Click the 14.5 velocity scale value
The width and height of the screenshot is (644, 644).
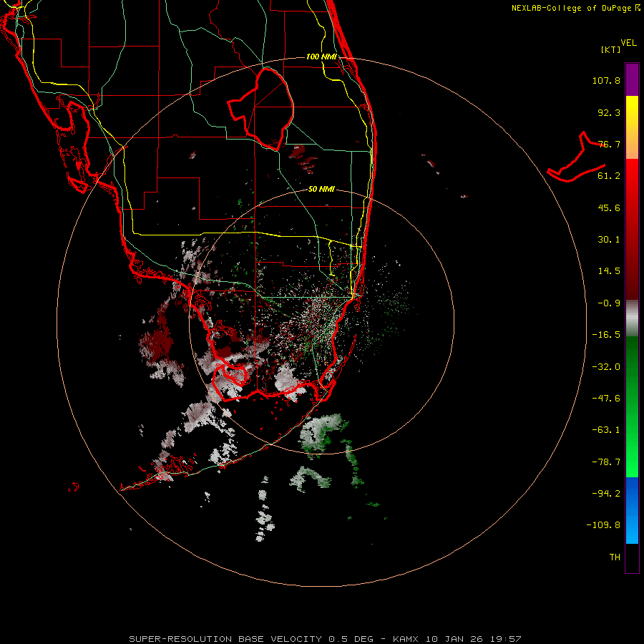(609, 271)
